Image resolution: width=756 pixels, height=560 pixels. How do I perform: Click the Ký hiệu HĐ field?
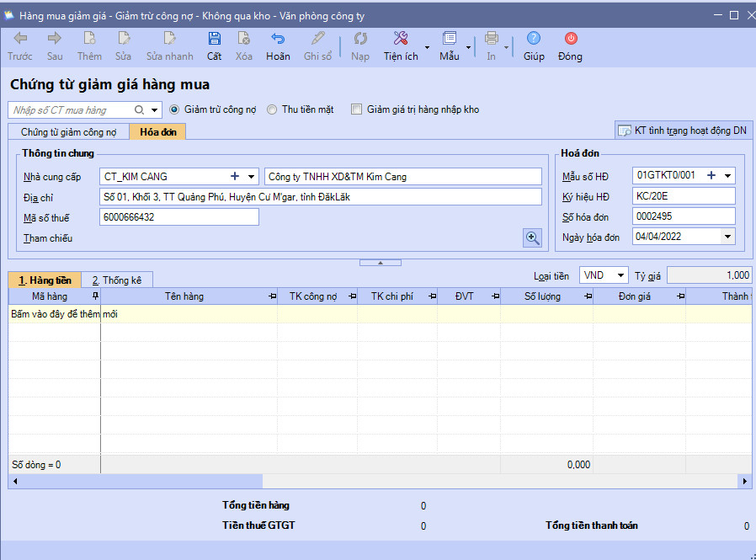tap(684, 196)
